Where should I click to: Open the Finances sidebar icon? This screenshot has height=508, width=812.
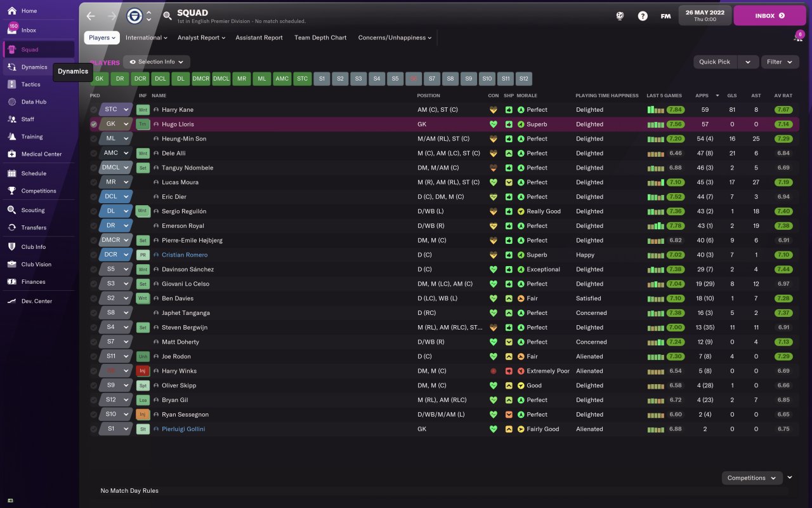[11, 282]
